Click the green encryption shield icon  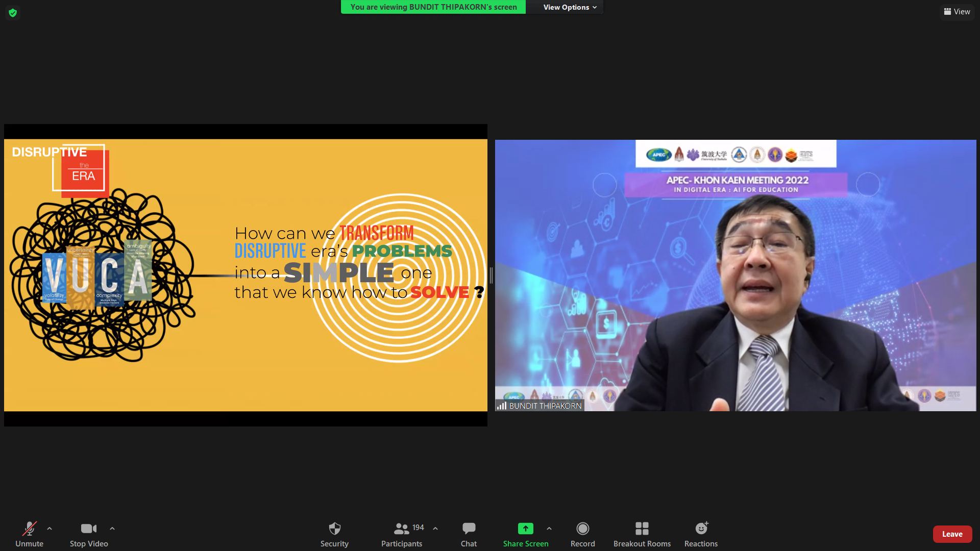(13, 13)
